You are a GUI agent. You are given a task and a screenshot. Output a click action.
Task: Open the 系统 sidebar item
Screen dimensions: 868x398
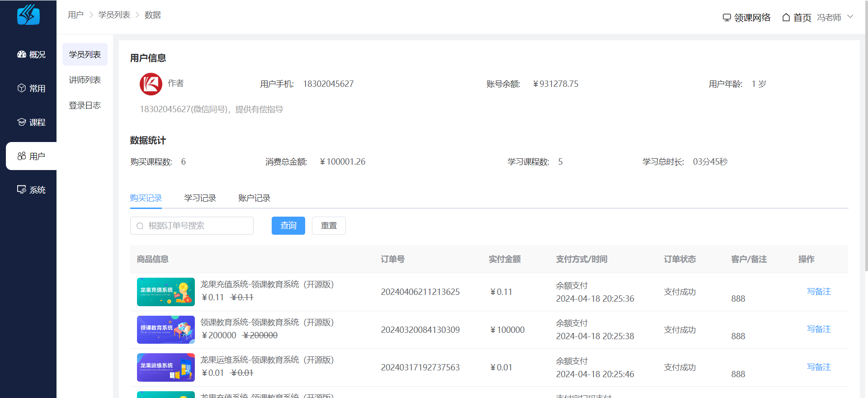[31, 190]
